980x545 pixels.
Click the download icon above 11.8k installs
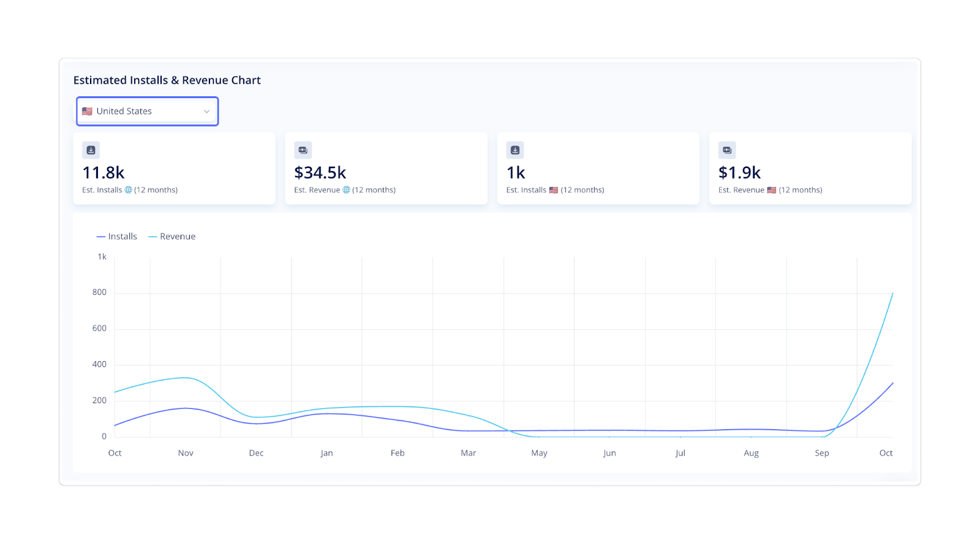tap(91, 150)
